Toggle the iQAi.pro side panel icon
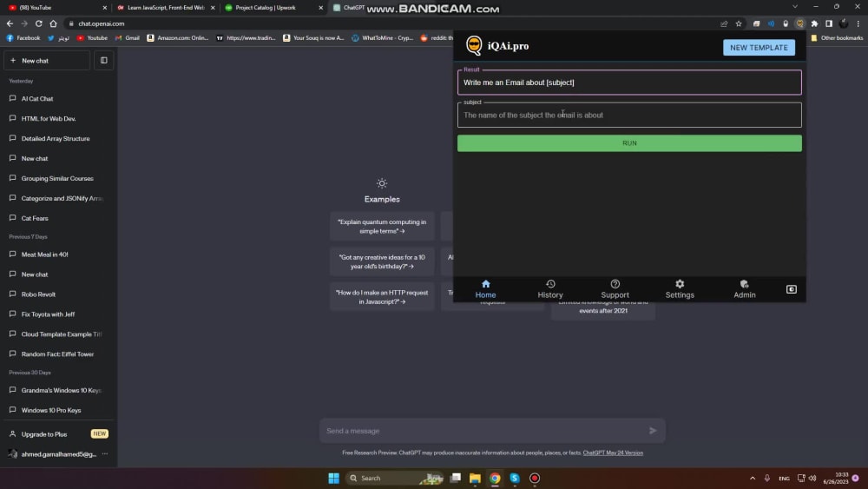 click(x=792, y=289)
